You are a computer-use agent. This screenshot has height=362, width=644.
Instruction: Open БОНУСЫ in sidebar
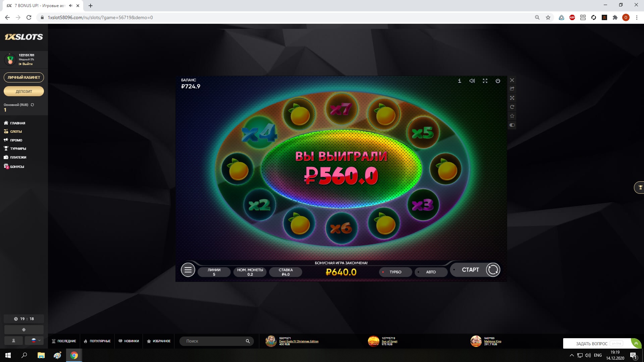14,166
